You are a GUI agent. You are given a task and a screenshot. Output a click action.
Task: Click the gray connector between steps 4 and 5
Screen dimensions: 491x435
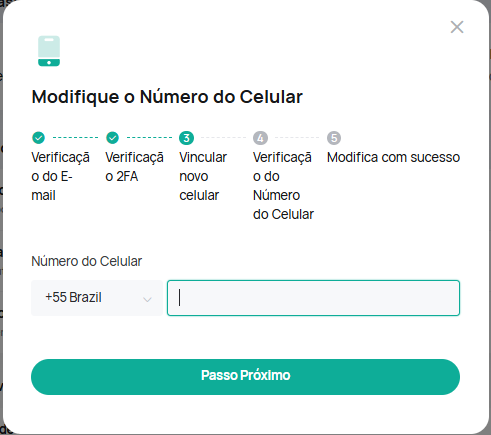click(x=297, y=137)
